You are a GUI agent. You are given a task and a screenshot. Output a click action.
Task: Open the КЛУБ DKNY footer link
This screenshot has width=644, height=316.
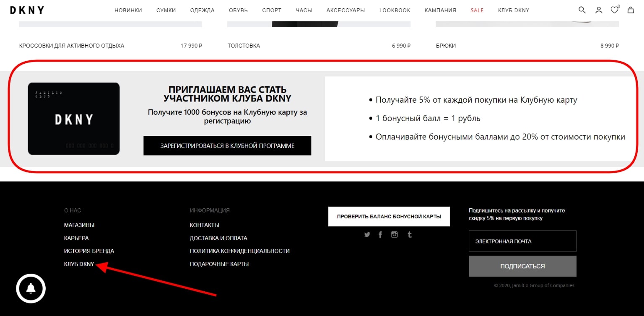point(79,264)
